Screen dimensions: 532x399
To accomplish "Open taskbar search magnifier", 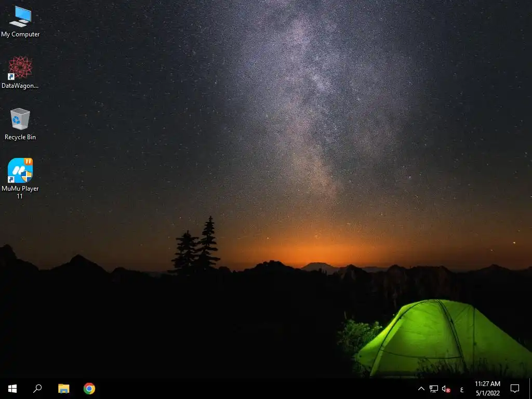I will pos(37,389).
